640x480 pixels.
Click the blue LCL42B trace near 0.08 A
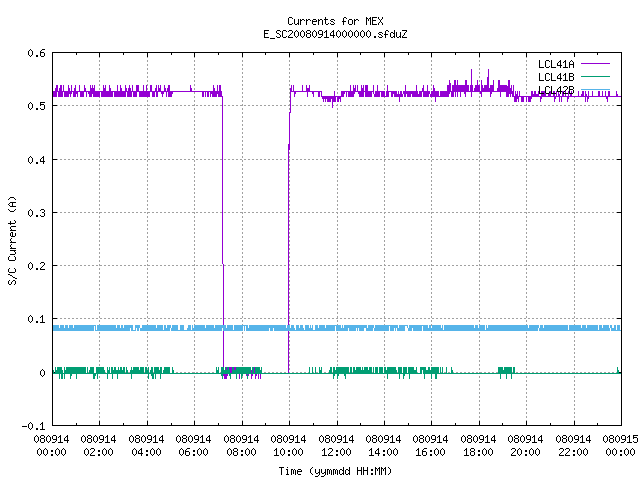pos(337,328)
